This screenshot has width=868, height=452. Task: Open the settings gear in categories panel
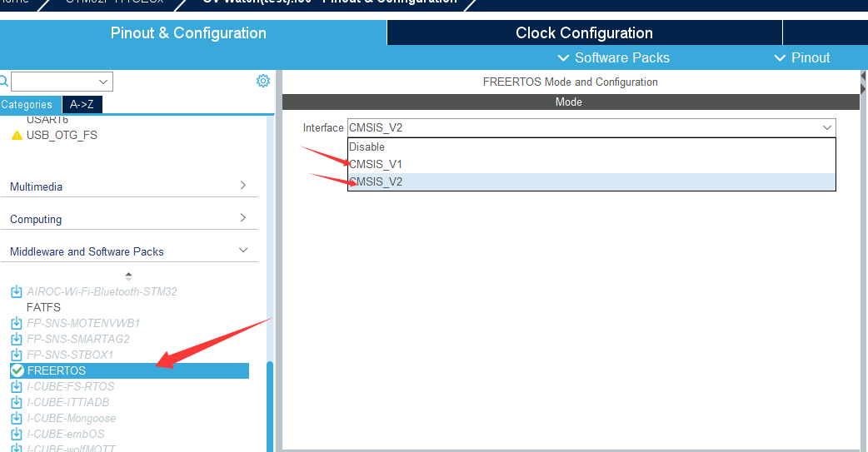pos(263,81)
